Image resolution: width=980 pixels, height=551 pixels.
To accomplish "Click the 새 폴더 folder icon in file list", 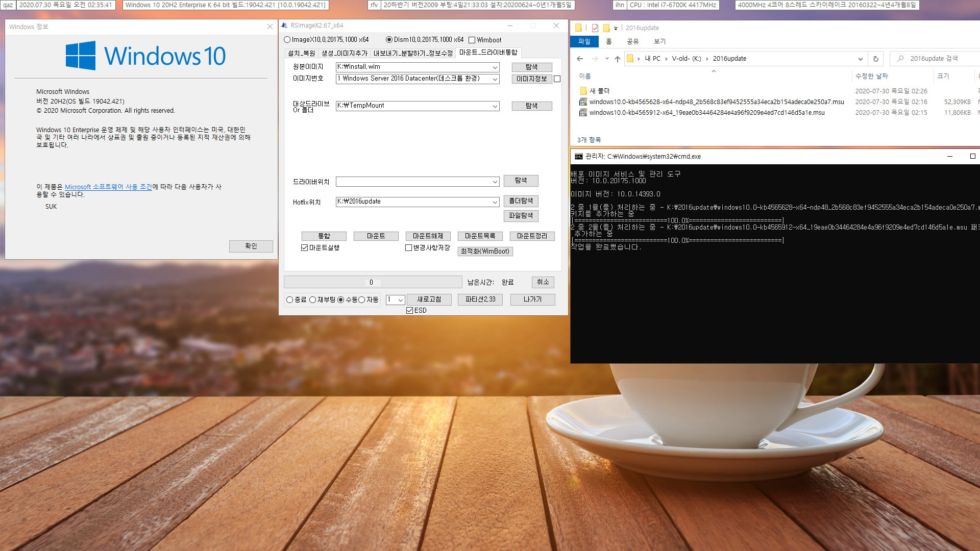I will pyautogui.click(x=583, y=91).
